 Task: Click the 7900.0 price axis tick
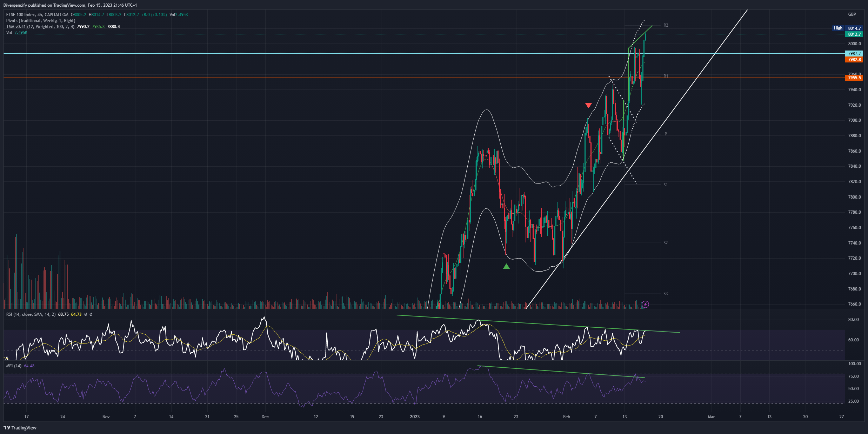[854, 120]
